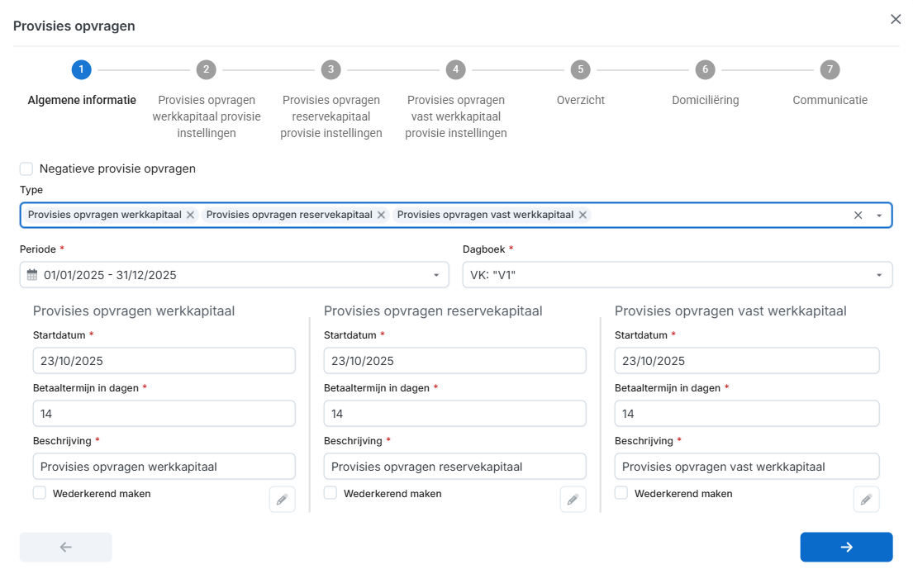Clear all selected types with the X

858,215
